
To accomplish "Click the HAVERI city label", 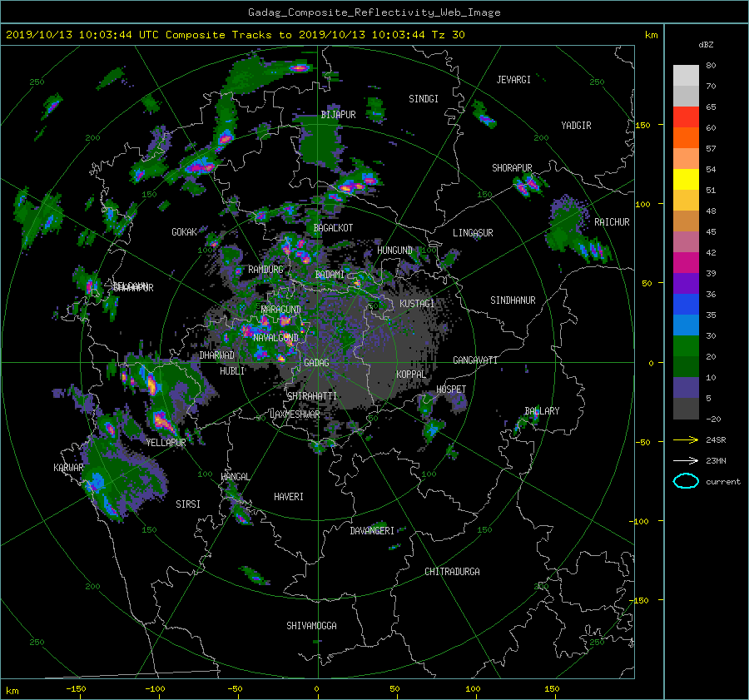I will [289, 497].
